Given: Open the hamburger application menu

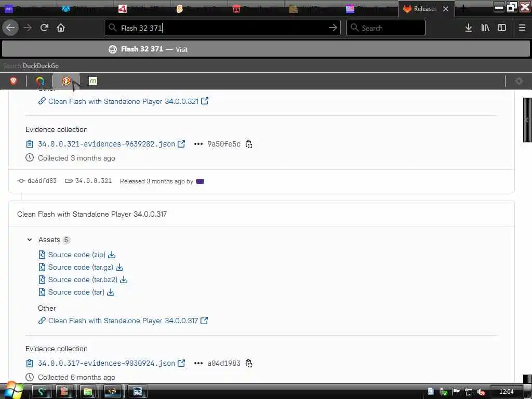Looking at the screenshot, I should pyautogui.click(x=522, y=28).
